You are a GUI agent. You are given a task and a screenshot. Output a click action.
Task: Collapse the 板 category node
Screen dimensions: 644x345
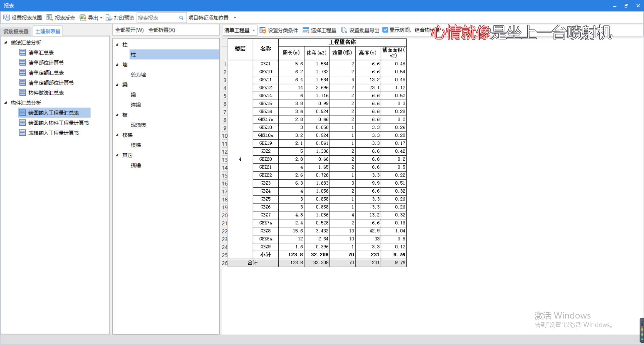(117, 115)
